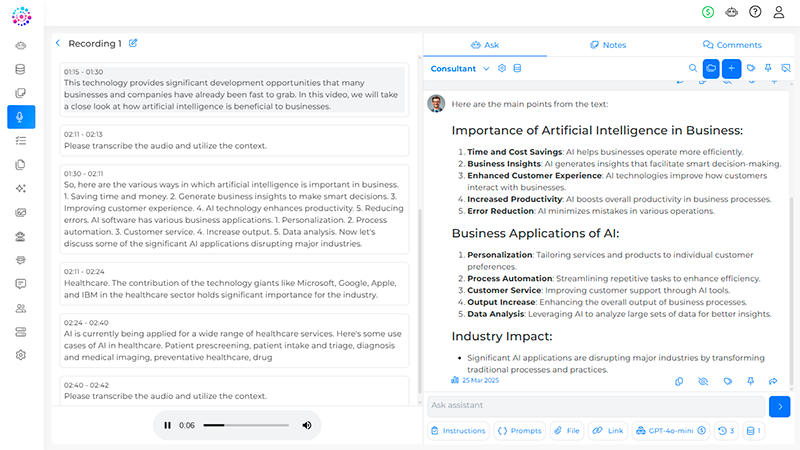The height and width of the screenshot is (450, 800).
Task: Select the 01:15 - 01:30 transcript segment
Action: click(x=234, y=90)
